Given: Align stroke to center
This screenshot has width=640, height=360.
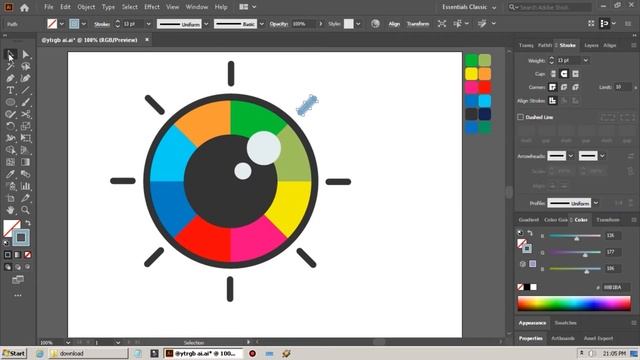Looking at the screenshot, I should pyautogui.click(x=553, y=100).
